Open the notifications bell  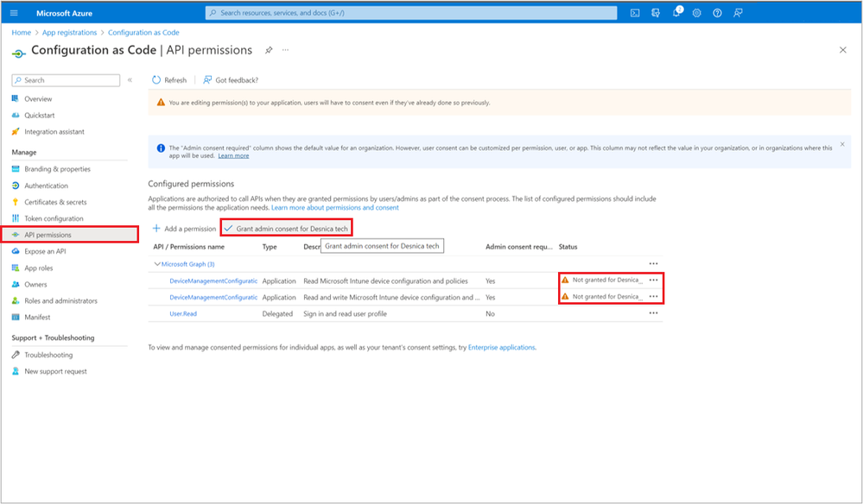(676, 12)
